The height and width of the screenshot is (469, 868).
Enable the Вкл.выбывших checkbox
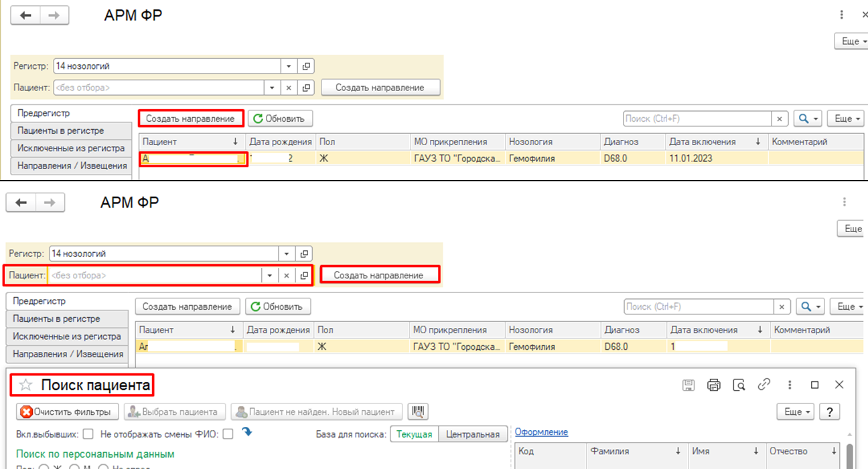pos(88,434)
